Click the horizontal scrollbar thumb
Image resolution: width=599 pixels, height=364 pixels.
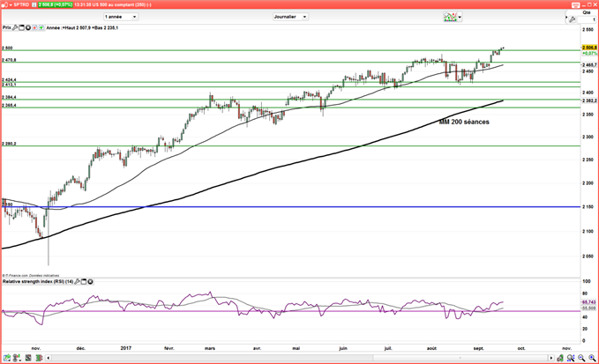point(460,358)
